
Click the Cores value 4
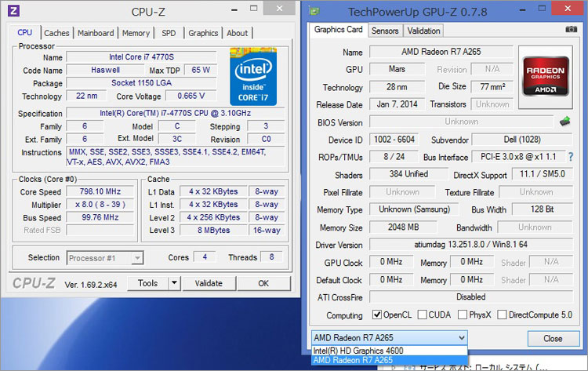coord(205,257)
